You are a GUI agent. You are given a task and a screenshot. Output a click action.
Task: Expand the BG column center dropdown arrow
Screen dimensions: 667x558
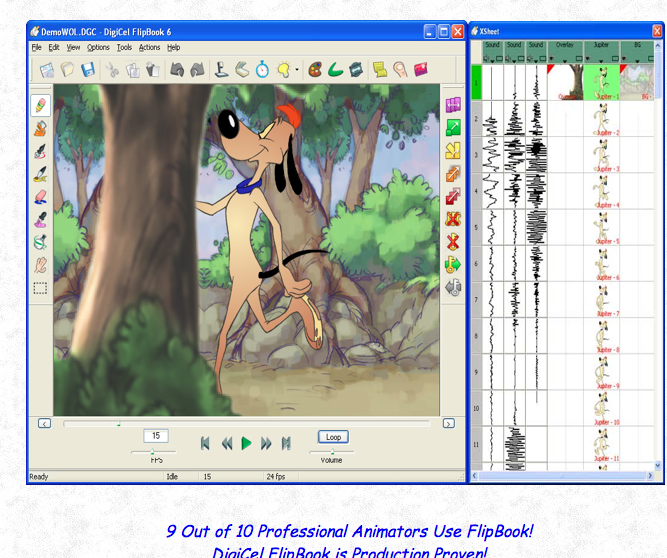[x=637, y=61]
